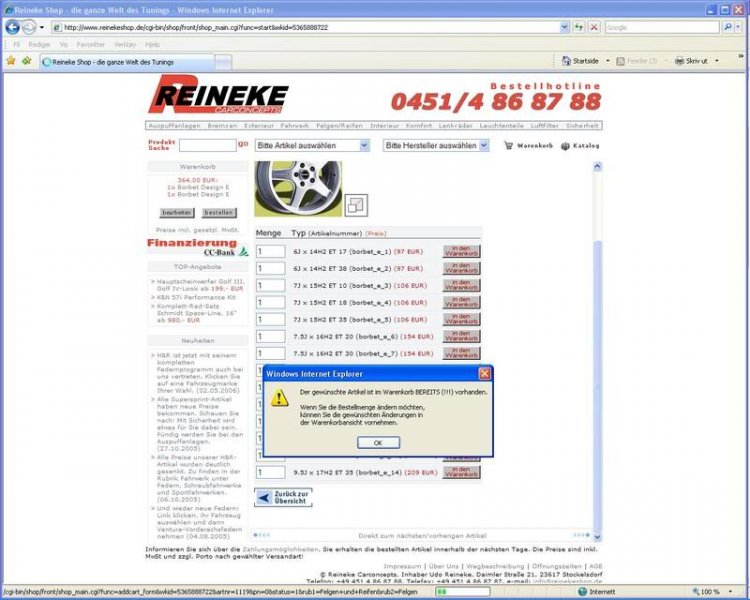Select the Felgen/Reifen navigation tab

pos(338,126)
